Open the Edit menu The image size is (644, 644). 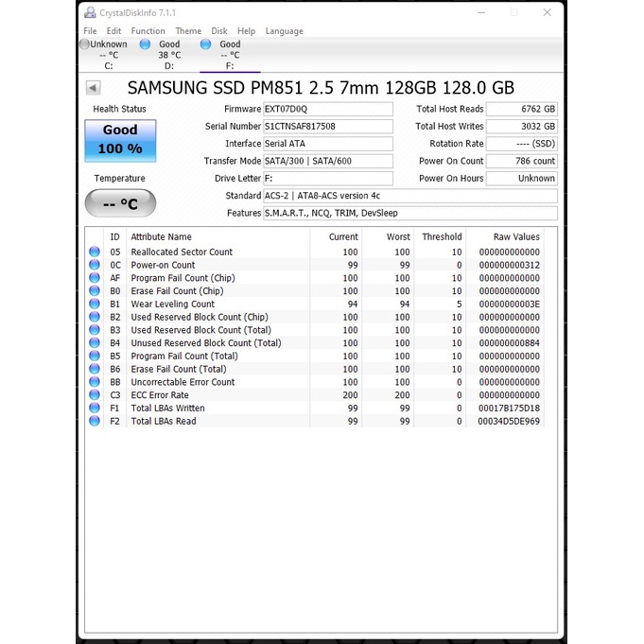click(113, 31)
